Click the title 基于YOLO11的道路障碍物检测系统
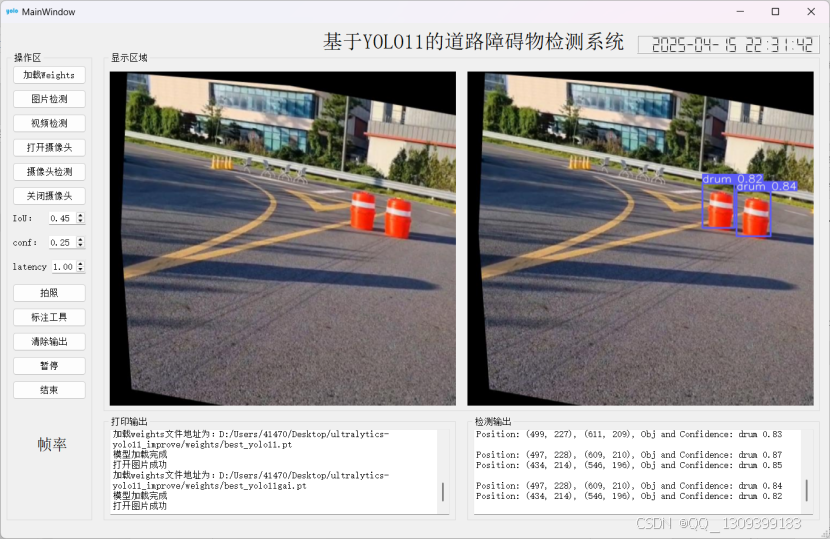The image size is (830, 539). [474, 42]
